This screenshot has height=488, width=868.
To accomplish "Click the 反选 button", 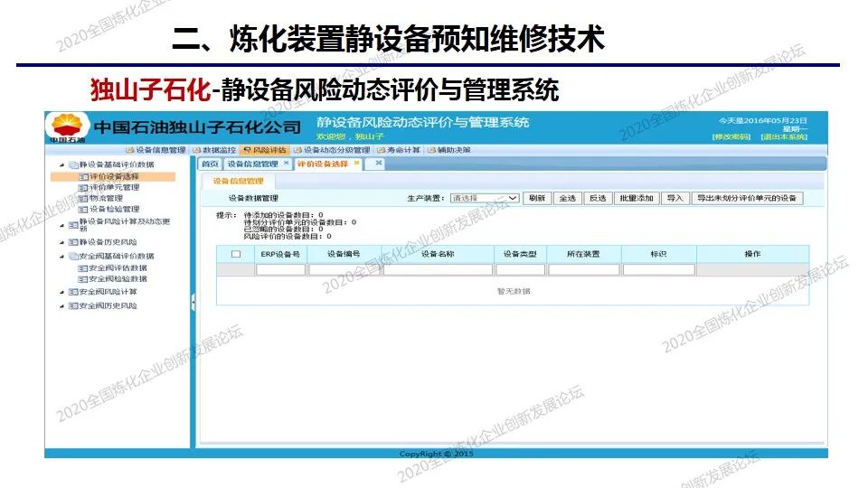I will coord(598,198).
